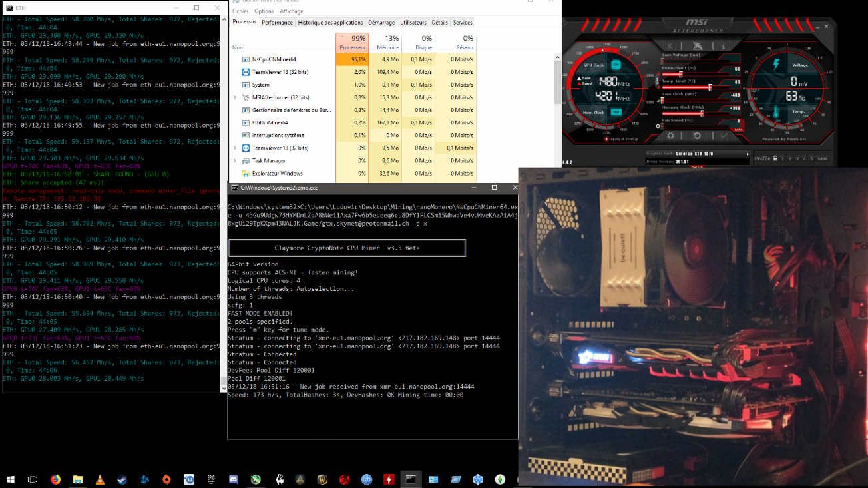Select Afterburner profile slot 4

(x=804, y=158)
